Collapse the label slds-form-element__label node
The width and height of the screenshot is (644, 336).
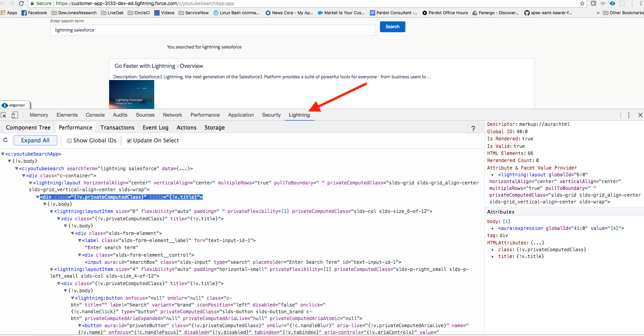pos(80,240)
